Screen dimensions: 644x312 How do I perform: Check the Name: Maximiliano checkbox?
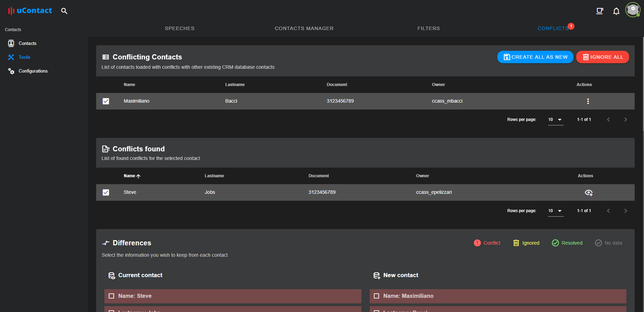(x=377, y=296)
